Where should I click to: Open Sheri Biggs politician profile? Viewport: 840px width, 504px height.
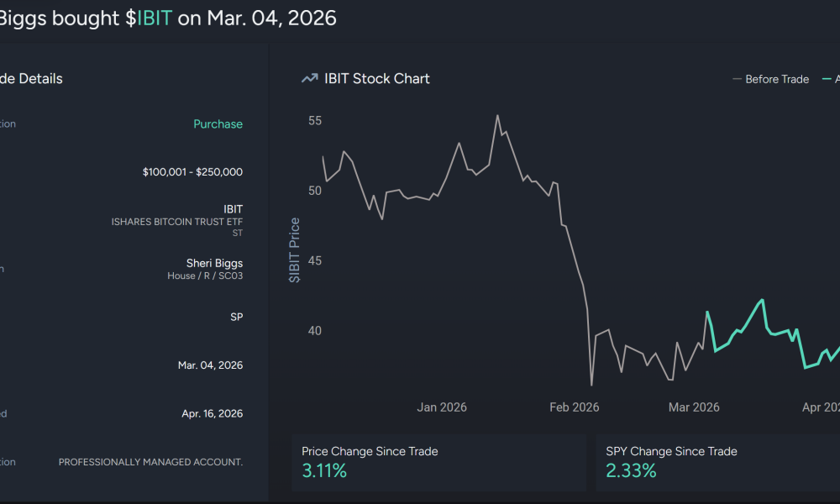215,263
